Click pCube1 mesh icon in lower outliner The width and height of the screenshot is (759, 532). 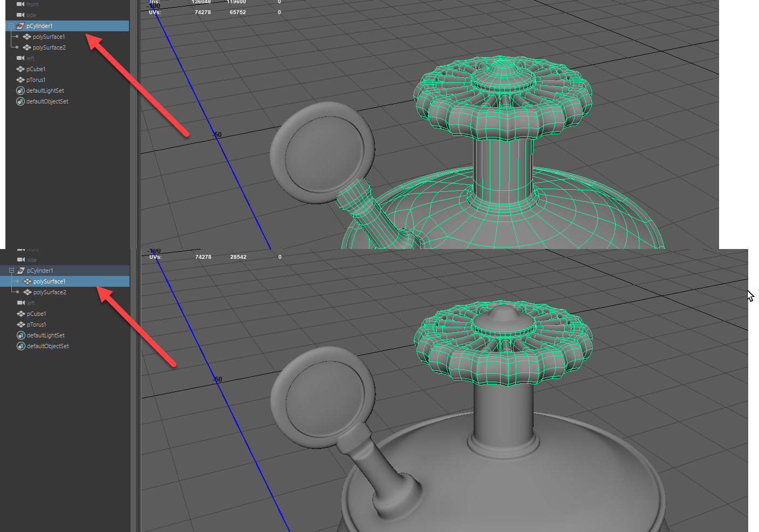(21, 314)
